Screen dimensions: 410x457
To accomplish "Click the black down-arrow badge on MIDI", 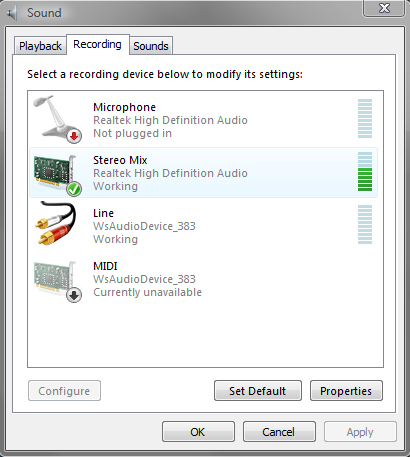I will (74, 295).
